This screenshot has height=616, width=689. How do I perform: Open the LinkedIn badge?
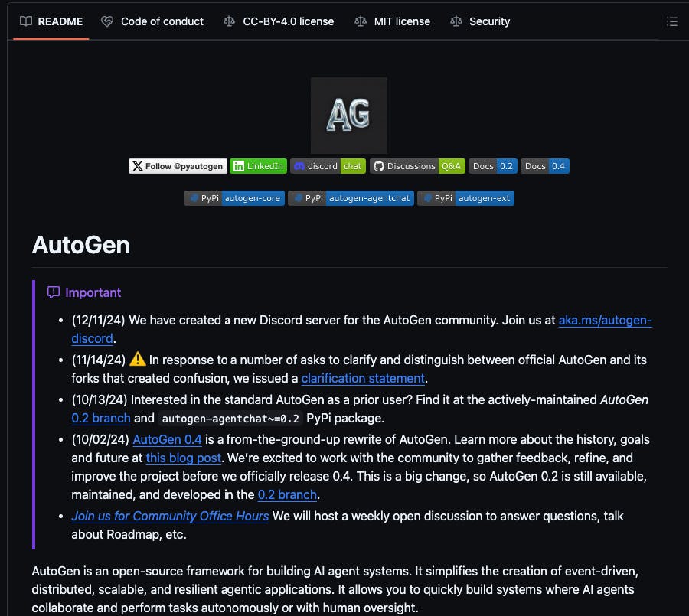coord(259,166)
